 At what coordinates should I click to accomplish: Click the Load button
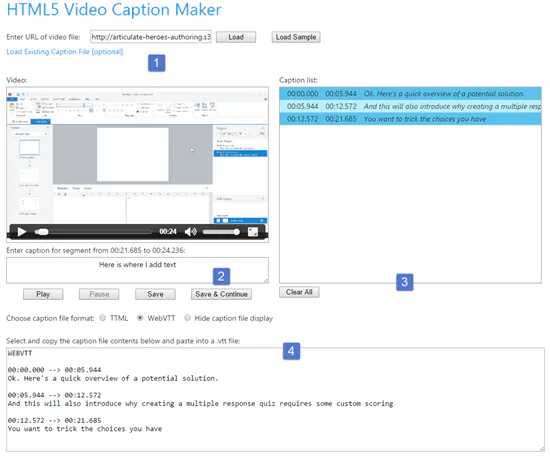pyautogui.click(x=236, y=37)
